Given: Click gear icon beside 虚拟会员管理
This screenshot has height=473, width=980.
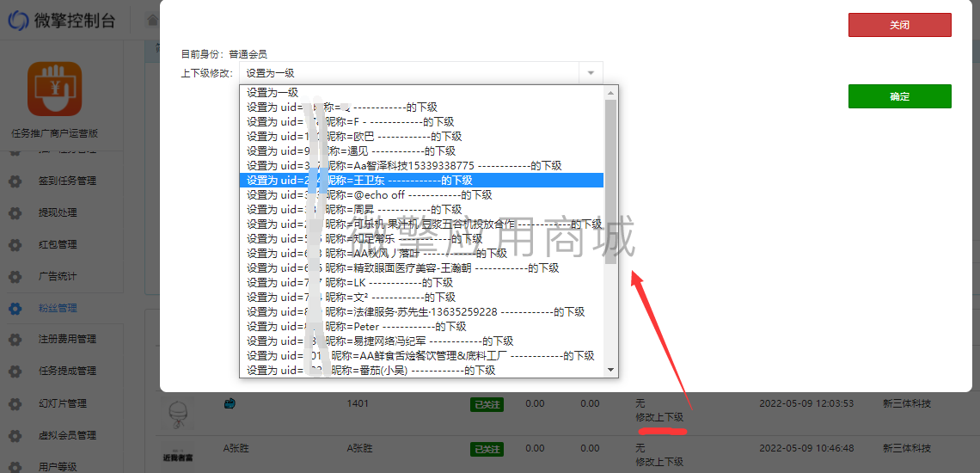Looking at the screenshot, I should 15,435.
